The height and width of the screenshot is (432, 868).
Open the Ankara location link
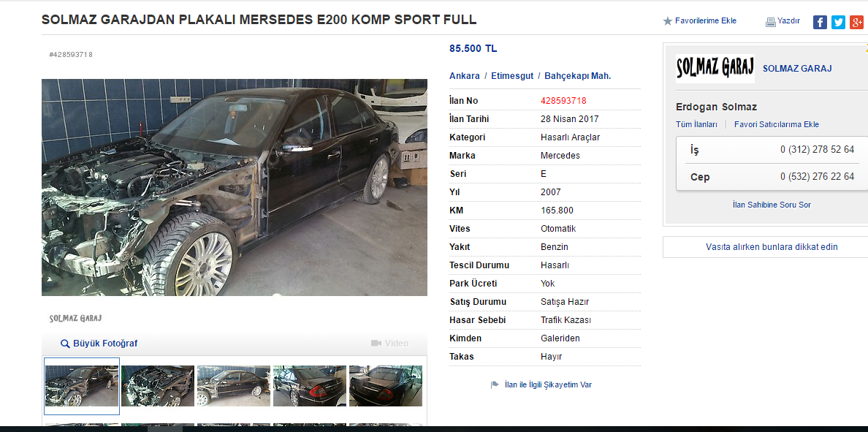[x=465, y=76]
